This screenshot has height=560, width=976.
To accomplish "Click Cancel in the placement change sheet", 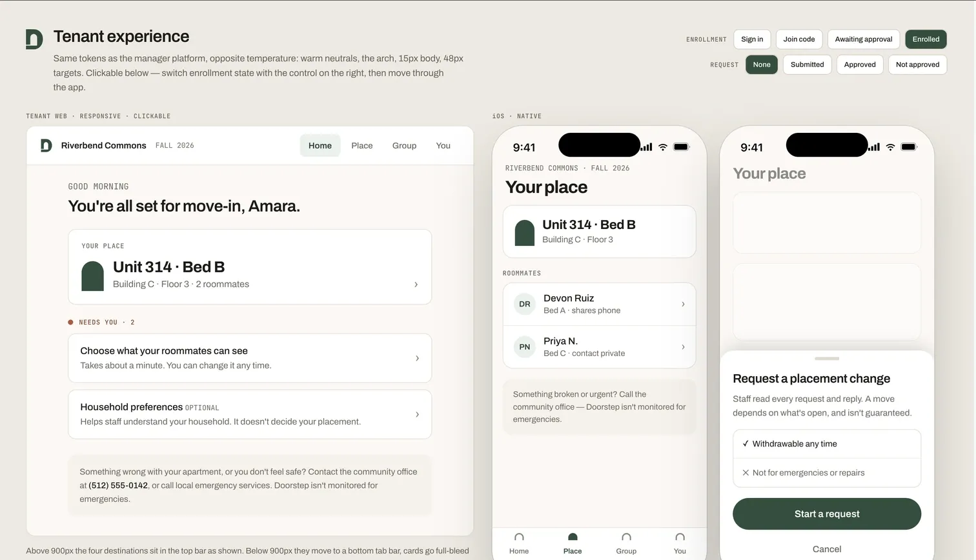I will pos(827,549).
